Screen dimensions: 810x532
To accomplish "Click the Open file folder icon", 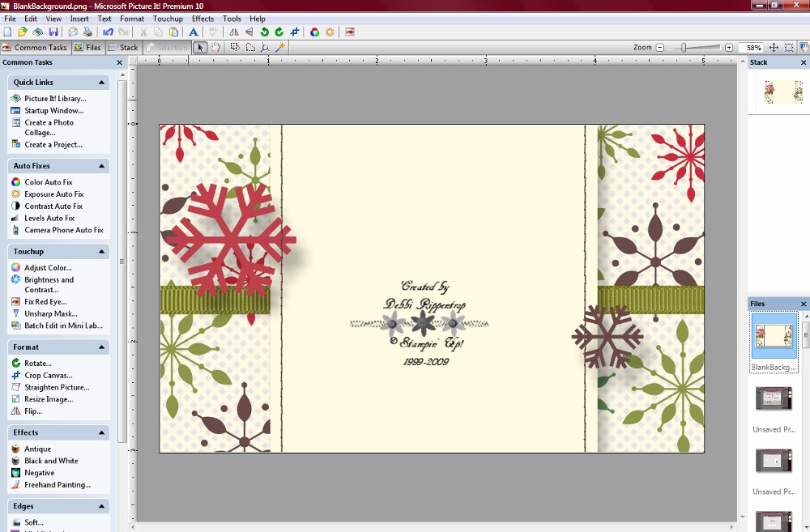I will pyautogui.click(x=22, y=32).
